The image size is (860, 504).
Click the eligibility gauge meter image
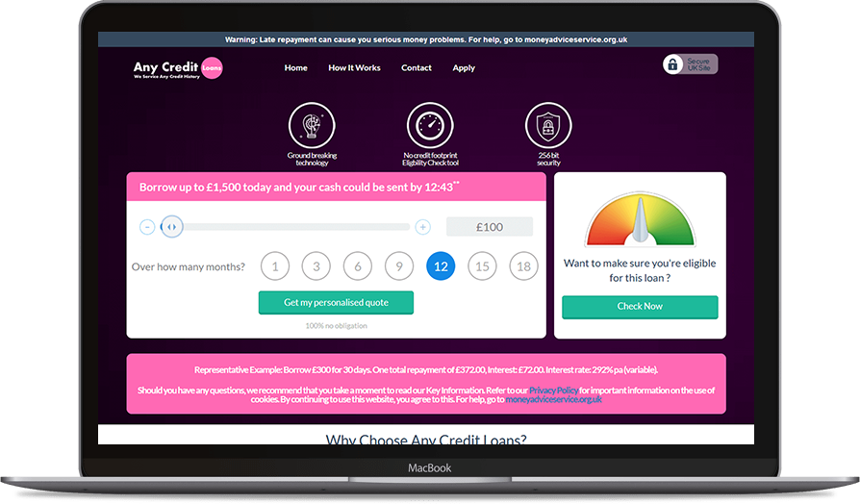point(640,219)
